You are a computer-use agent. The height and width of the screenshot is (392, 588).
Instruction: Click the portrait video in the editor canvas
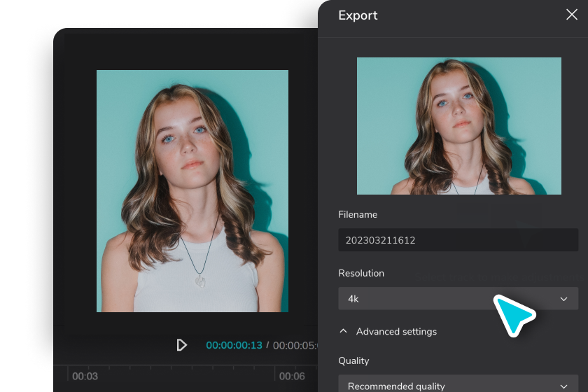click(x=192, y=190)
